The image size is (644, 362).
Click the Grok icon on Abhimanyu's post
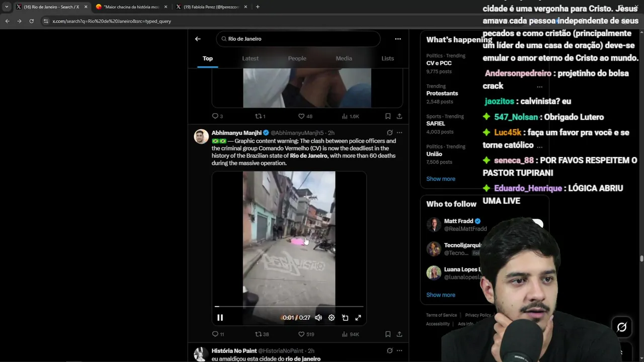pyautogui.click(x=389, y=133)
